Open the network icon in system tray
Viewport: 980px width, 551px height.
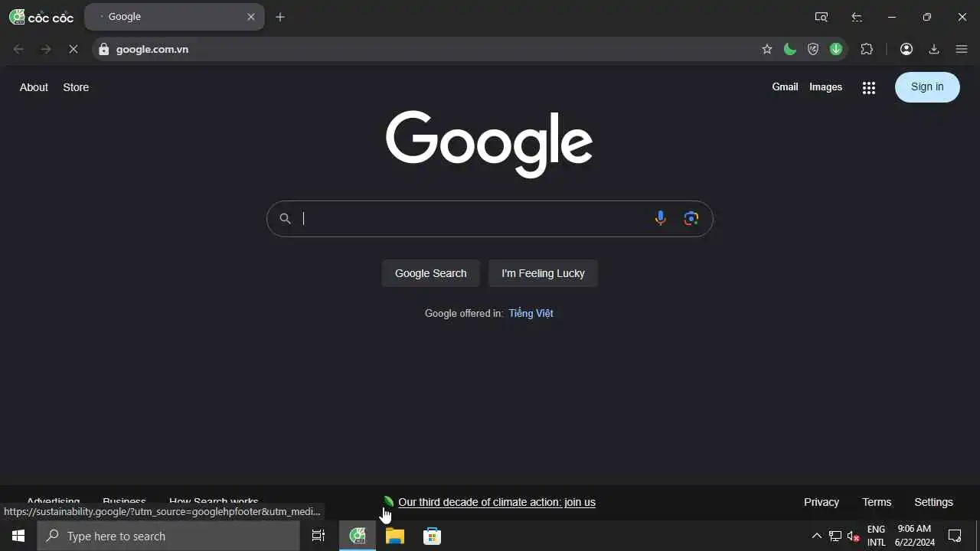coord(835,536)
